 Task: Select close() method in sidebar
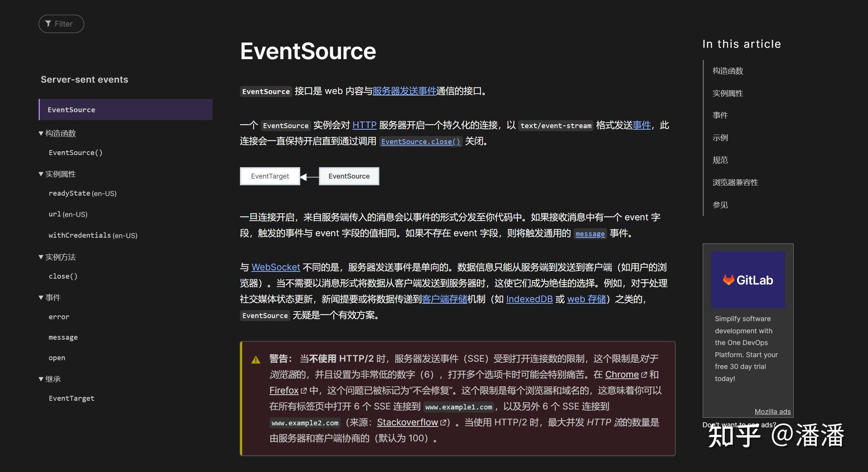tap(63, 276)
